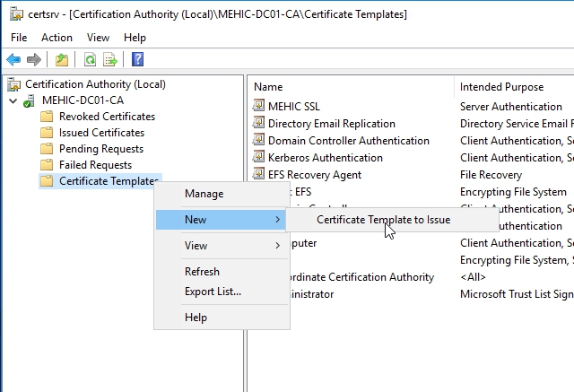Choose Export List... from context menu
Image resolution: width=574 pixels, height=392 pixels.
[x=213, y=292]
